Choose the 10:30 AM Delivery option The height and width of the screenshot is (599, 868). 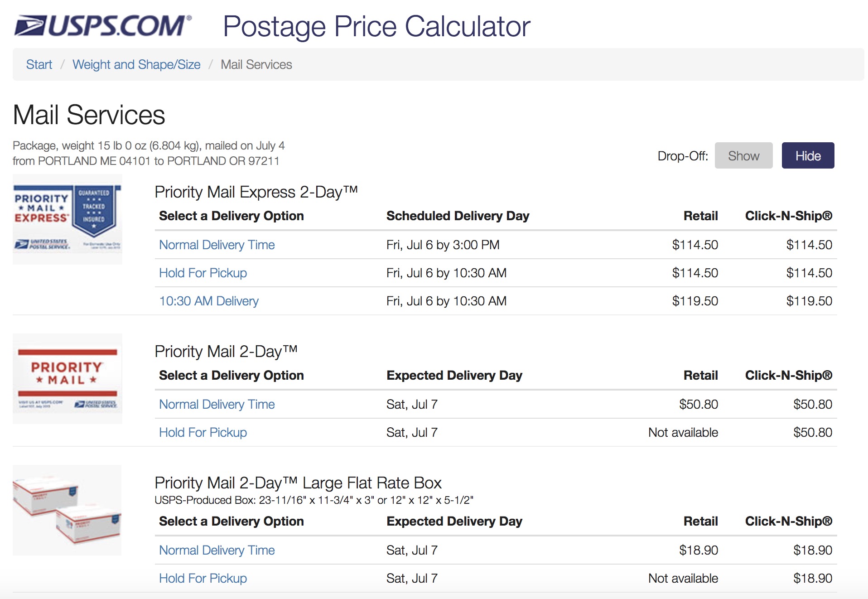[208, 301]
